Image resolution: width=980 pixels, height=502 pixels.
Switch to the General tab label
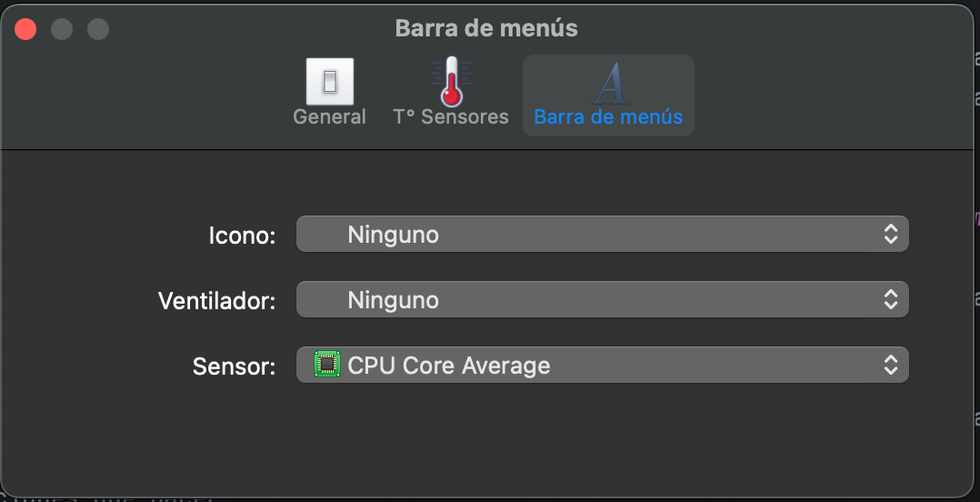[x=329, y=117]
